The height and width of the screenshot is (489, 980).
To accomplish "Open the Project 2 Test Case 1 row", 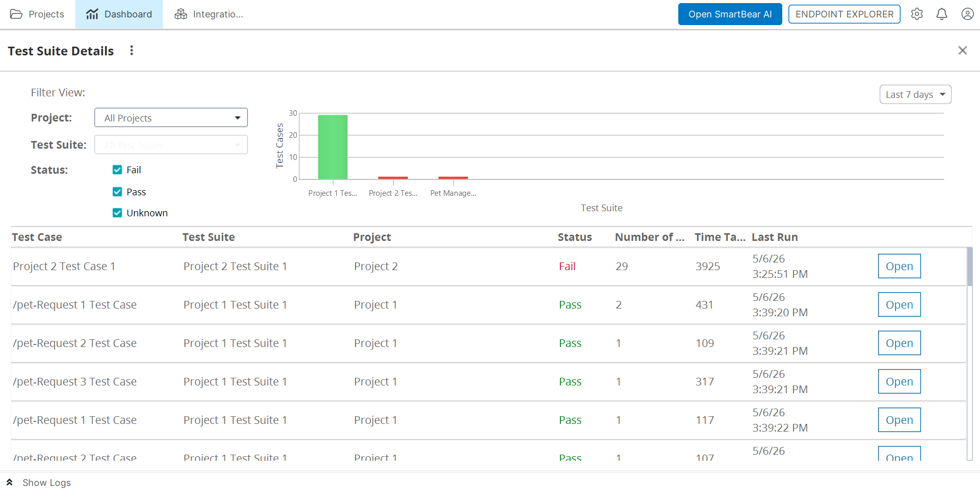I will coord(899,266).
